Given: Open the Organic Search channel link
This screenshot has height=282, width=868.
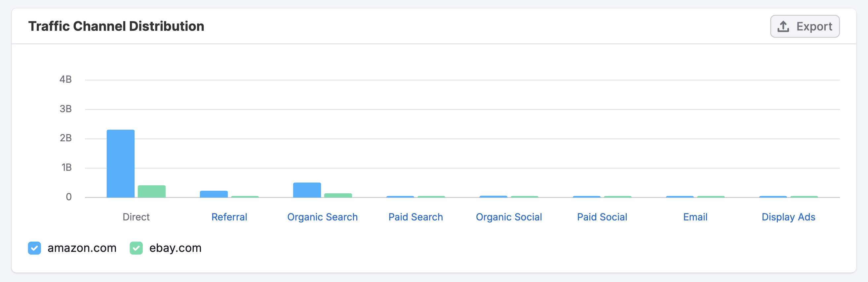Looking at the screenshot, I should tap(322, 217).
